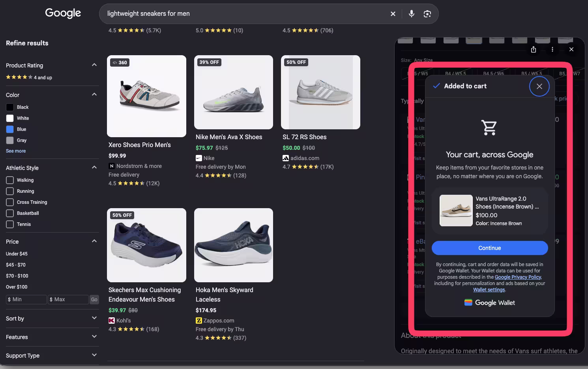Viewport: 588px width, 369px height.
Task: Dismiss the Added to cart dialog
Action: 539,86
